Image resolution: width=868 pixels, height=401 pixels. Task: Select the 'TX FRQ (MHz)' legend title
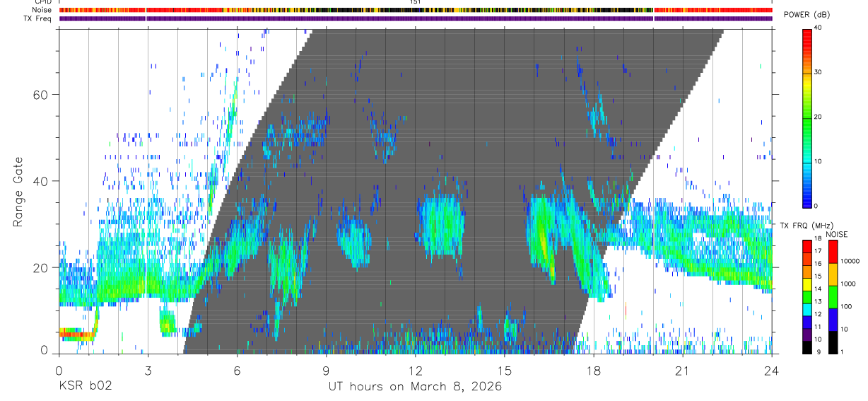tap(806, 225)
